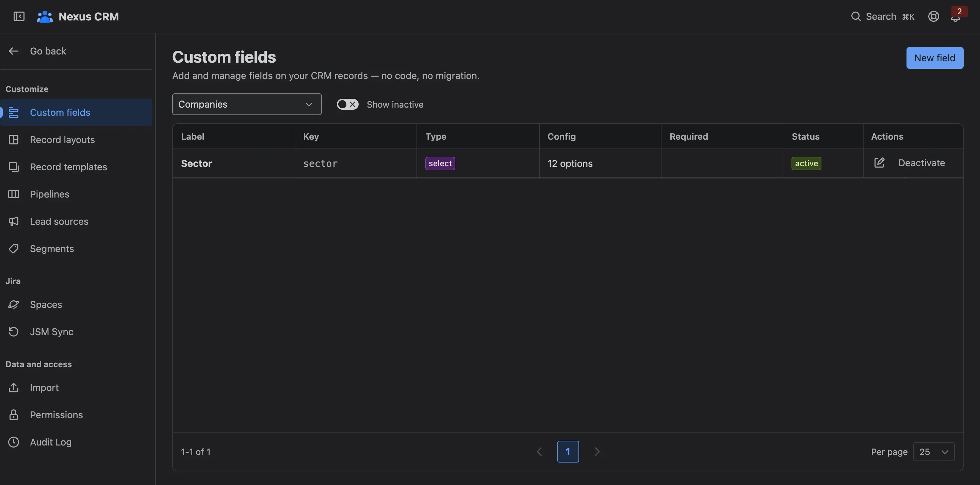Open notifications bell icon

955,17
